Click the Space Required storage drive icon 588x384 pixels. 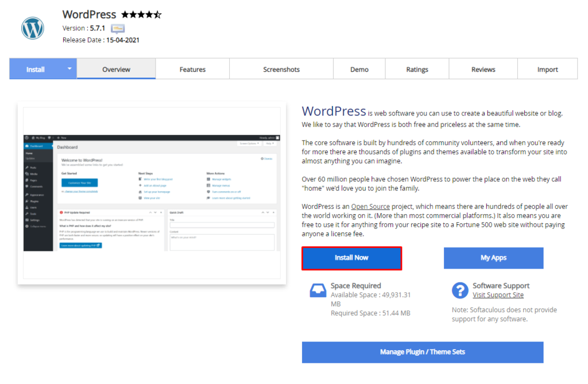tap(318, 290)
